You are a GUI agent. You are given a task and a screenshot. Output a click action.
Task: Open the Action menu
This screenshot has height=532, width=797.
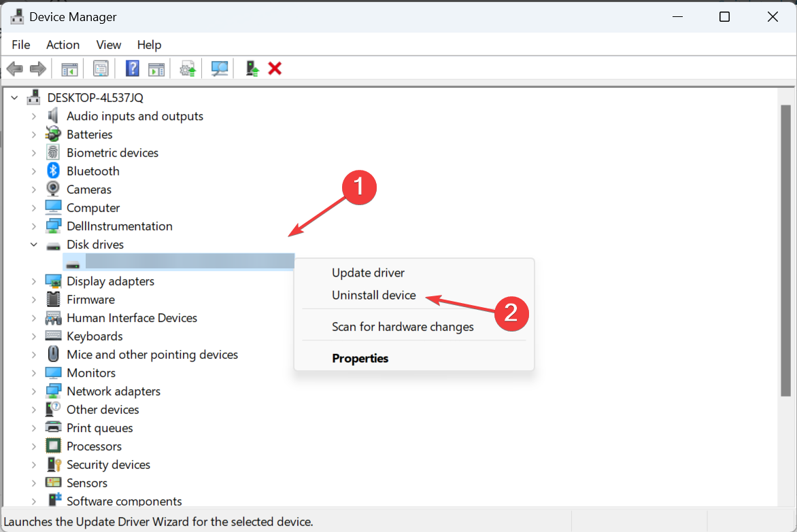(x=63, y=45)
